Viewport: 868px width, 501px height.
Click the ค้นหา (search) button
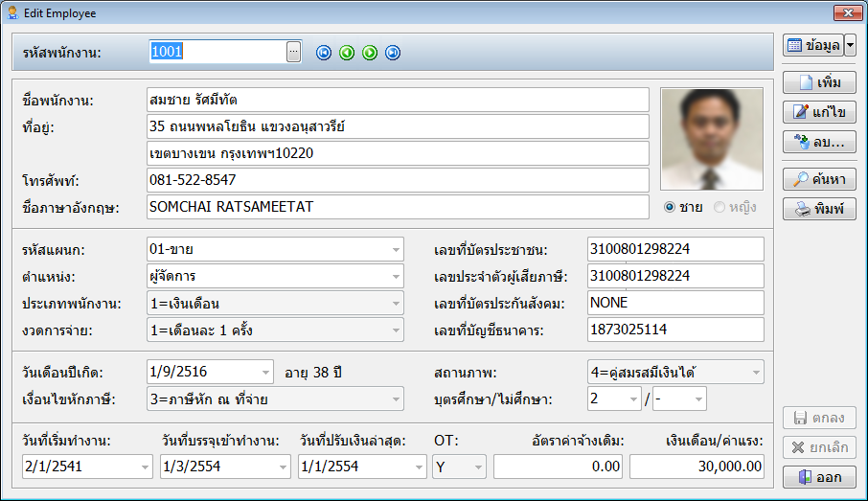tap(819, 179)
